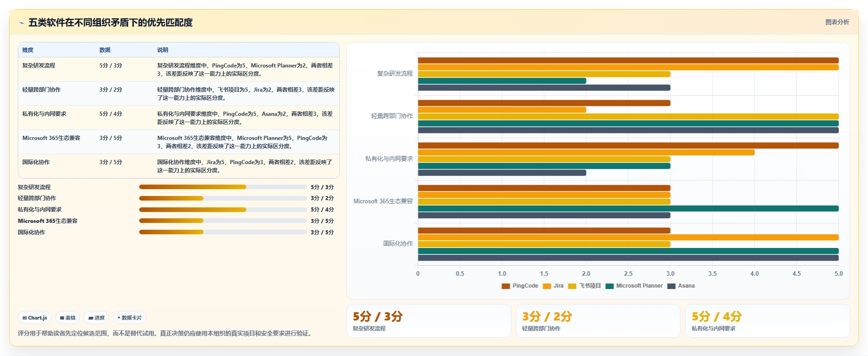Image resolution: width=868 pixels, height=356 pixels.
Task: Select the 数据卡片 tag chip
Action: click(x=130, y=318)
